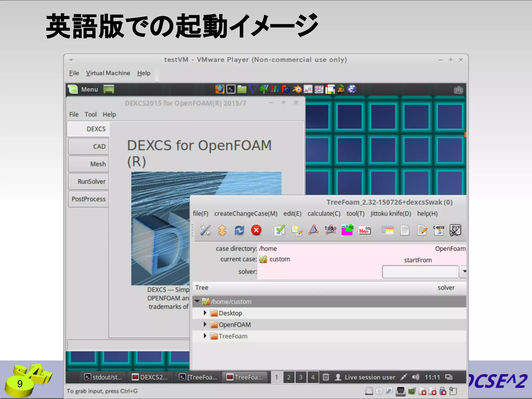The width and height of the screenshot is (532, 399).
Task: Launch Blender from the top panel
Action: click(x=297, y=89)
